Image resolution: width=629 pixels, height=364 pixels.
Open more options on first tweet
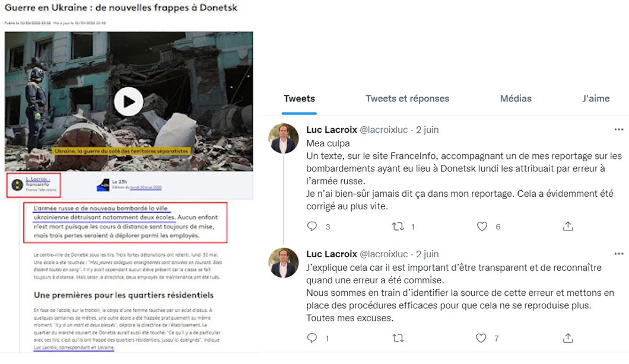618,129
